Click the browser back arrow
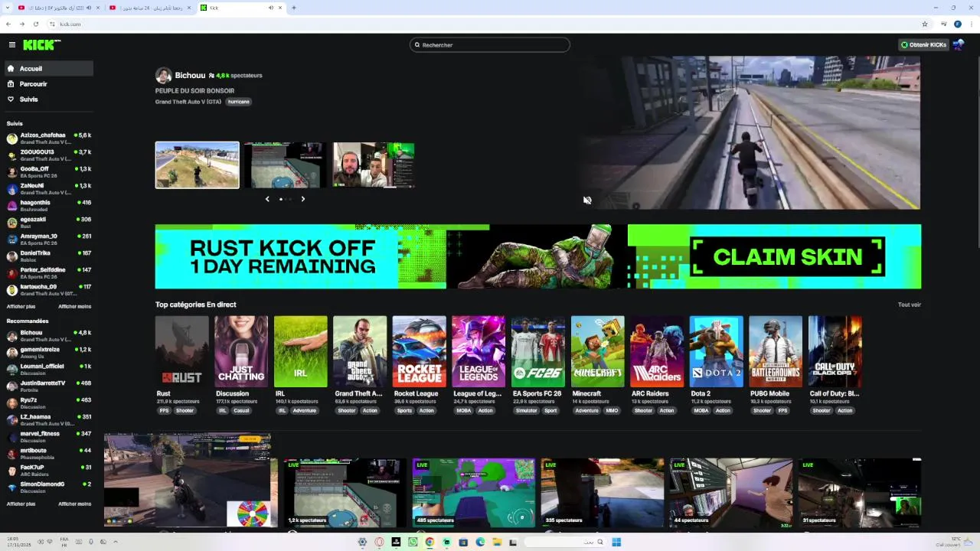 click(8, 24)
